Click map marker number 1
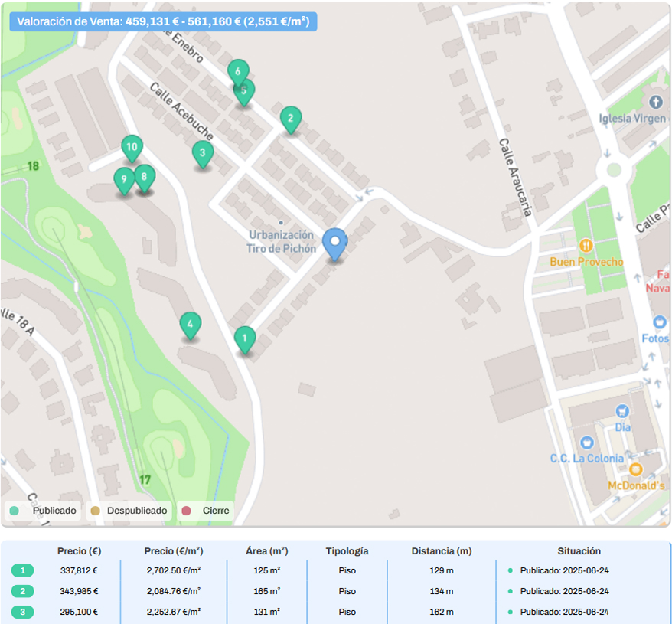This screenshot has width=672, height=624. pyautogui.click(x=244, y=338)
